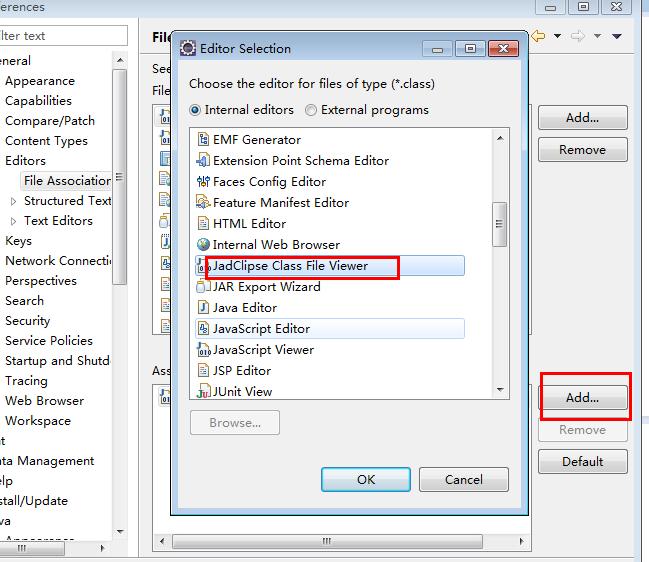Click the filter text input field
649x562 pixels.
click(x=63, y=36)
